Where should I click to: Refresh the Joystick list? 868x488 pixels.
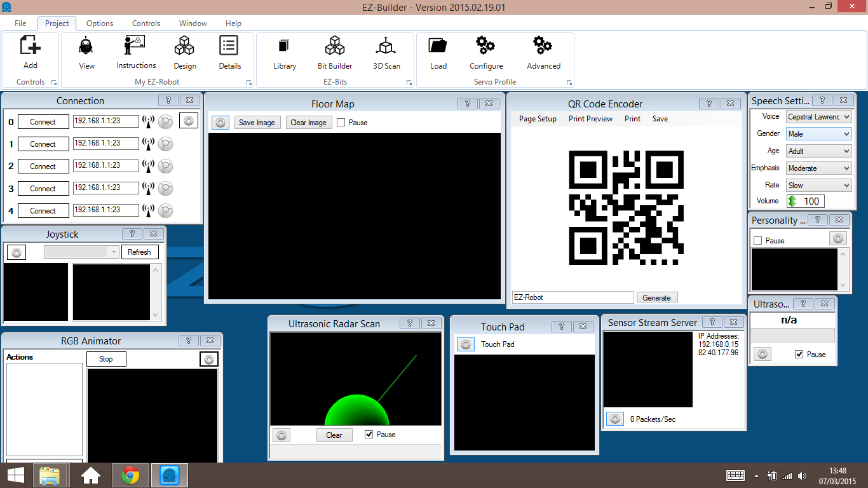(140, 252)
